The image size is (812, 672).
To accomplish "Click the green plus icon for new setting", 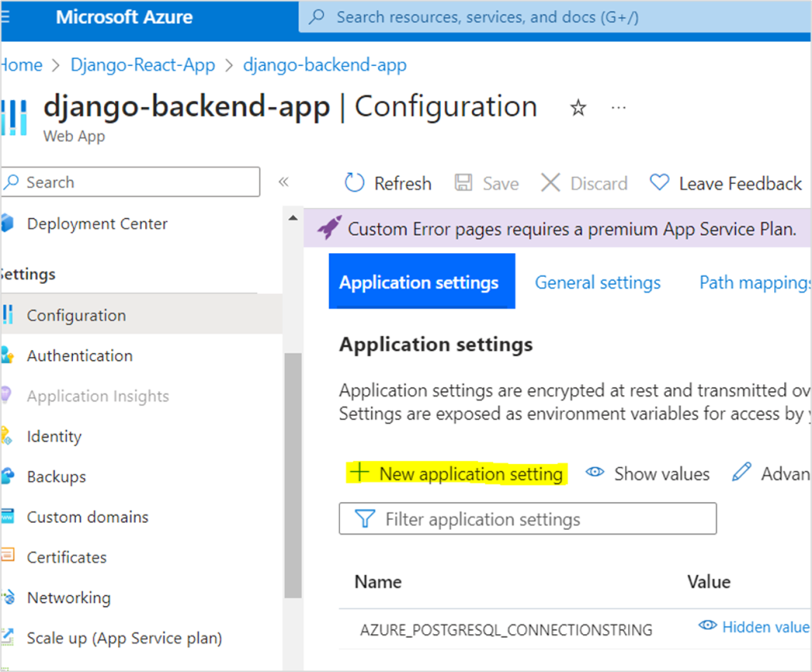I will tap(359, 473).
